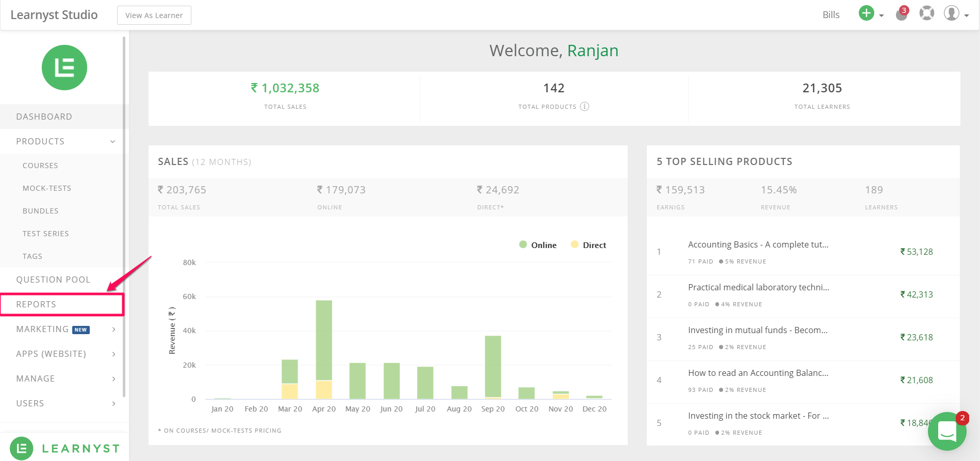Open dropdown arrow beside profile avatar
980x461 pixels.
point(966,16)
